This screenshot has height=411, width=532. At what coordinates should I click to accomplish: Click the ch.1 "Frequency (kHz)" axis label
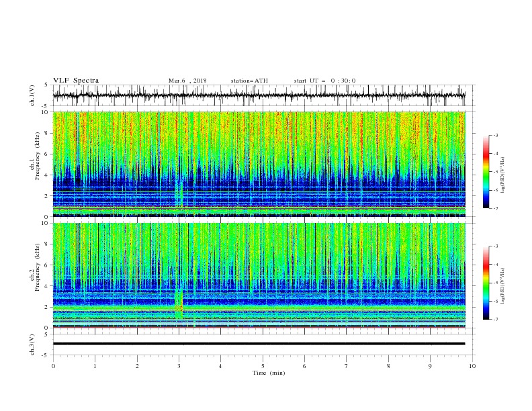[x=37, y=156]
